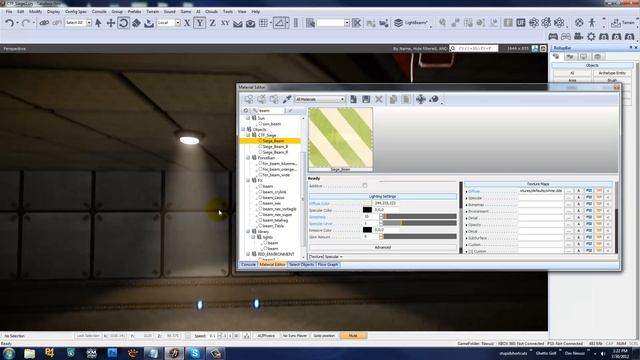Screen dimensions: 640x360
Task: Activate the Rotate tool
Action: [x=123, y=23]
